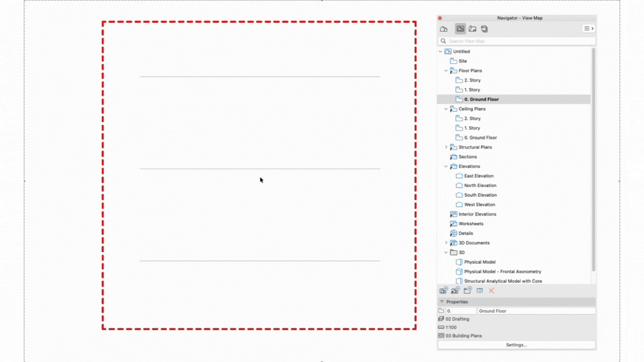The height and width of the screenshot is (362, 644).
Task: Click Clone a Folder icon
Action: (x=455, y=290)
